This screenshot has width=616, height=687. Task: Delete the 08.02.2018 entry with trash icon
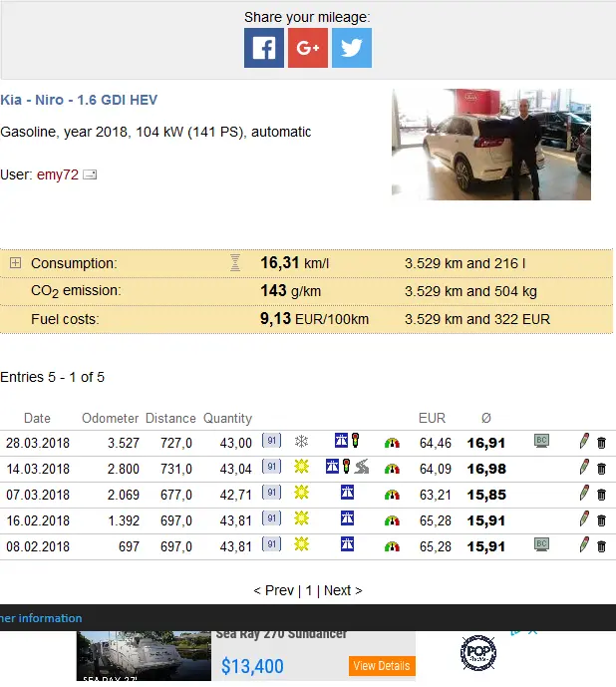(601, 546)
